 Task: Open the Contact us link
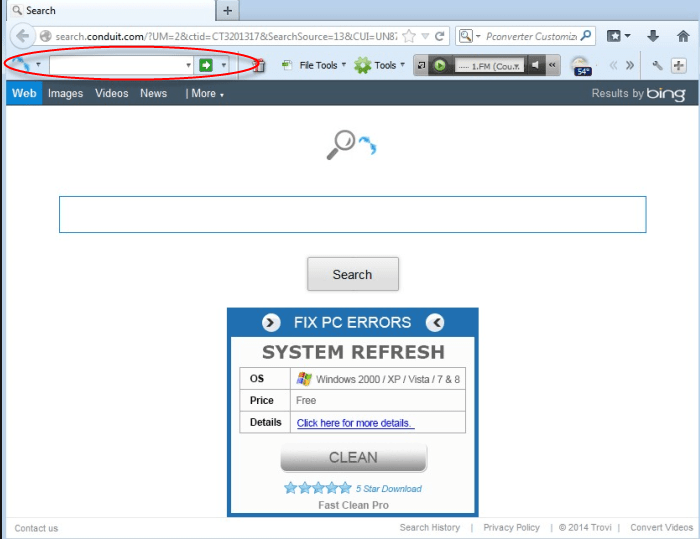click(36, 528)
